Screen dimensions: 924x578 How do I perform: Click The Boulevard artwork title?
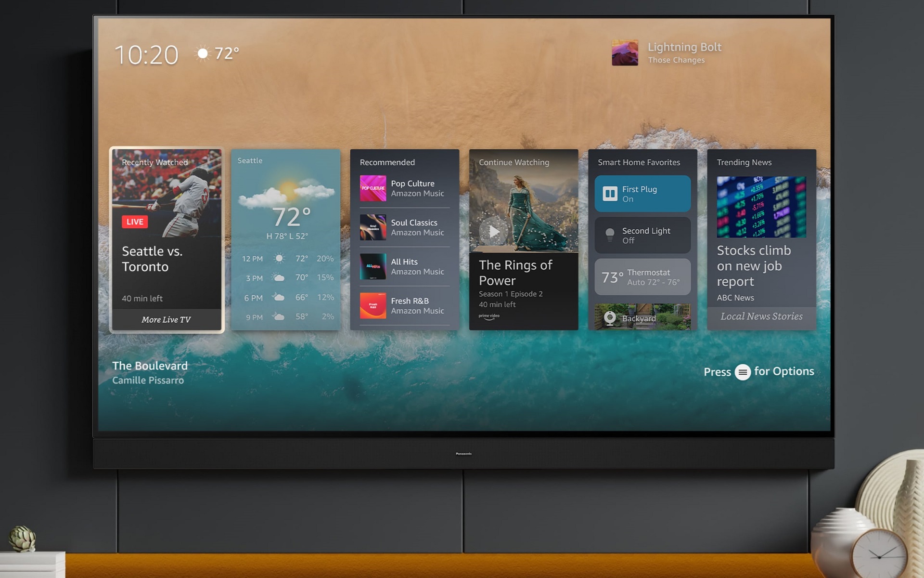coord(150,366)
